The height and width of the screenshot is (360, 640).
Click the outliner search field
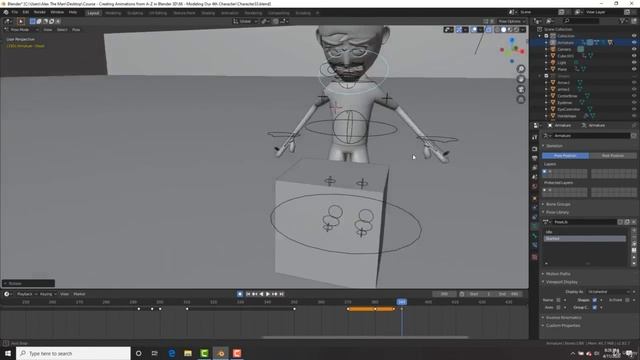(x=582, y=21)
